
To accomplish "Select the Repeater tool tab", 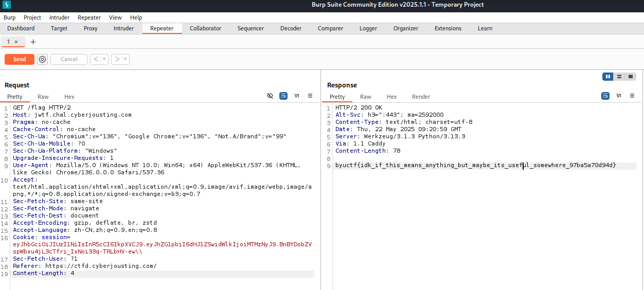I will (162, 28).
